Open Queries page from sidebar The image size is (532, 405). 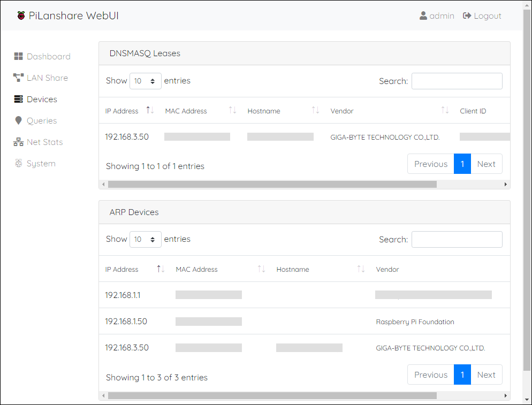[x=35, y=120]
